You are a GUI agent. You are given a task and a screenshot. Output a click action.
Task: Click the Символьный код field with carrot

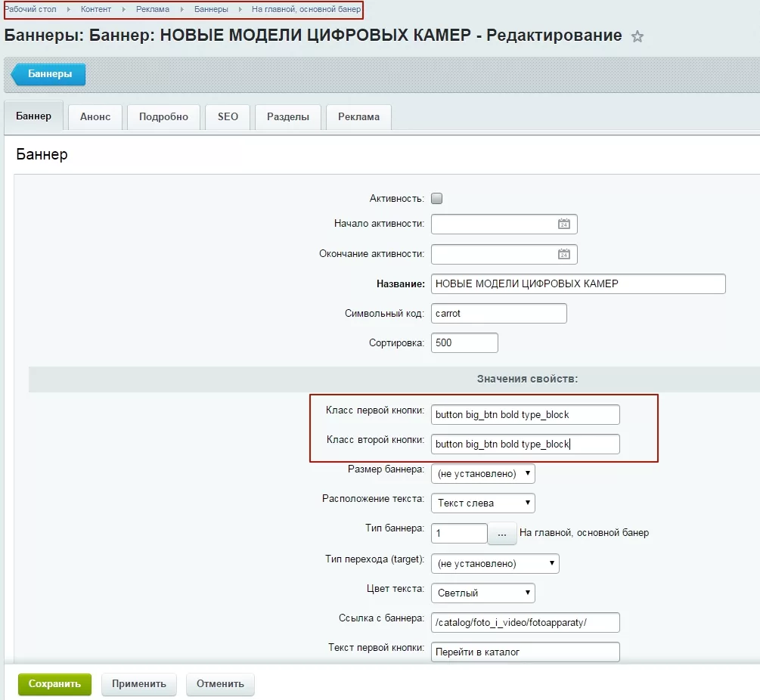tap(499, 313)
